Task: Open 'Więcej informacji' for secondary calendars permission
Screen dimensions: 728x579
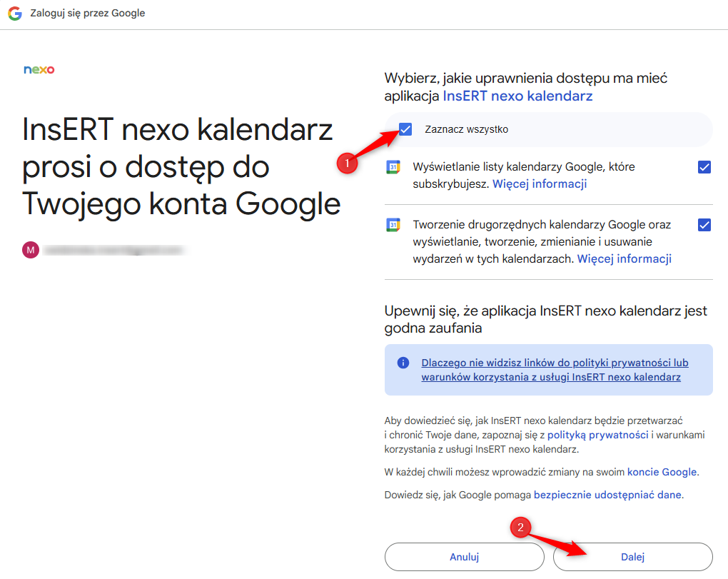Action: [624, 258]
